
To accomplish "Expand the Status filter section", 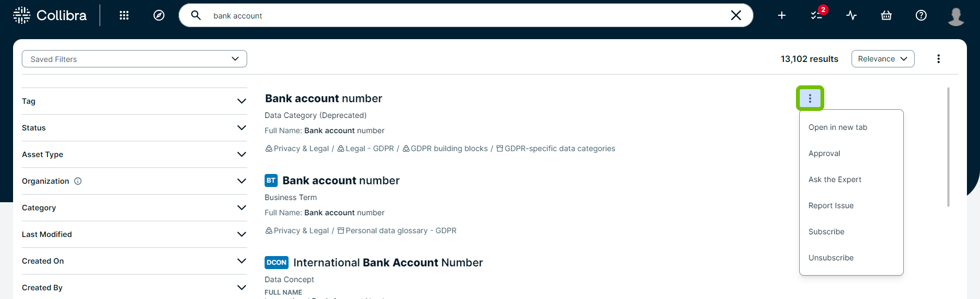I will point(134,128).
